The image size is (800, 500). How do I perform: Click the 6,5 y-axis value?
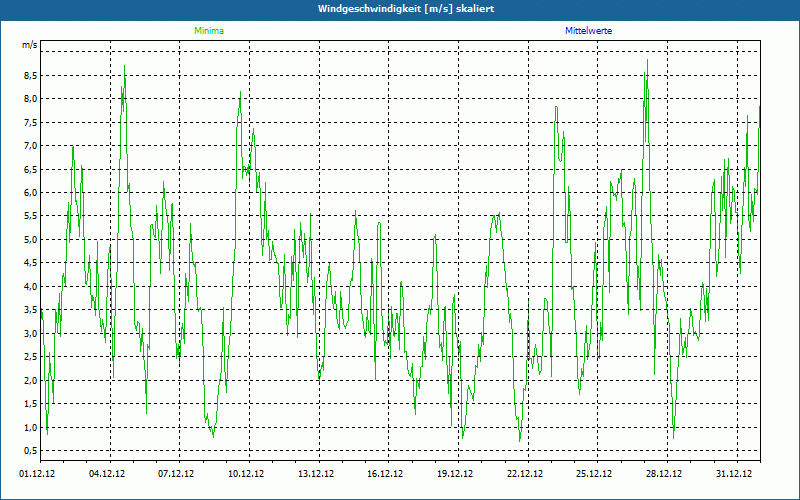click(31, 169)
